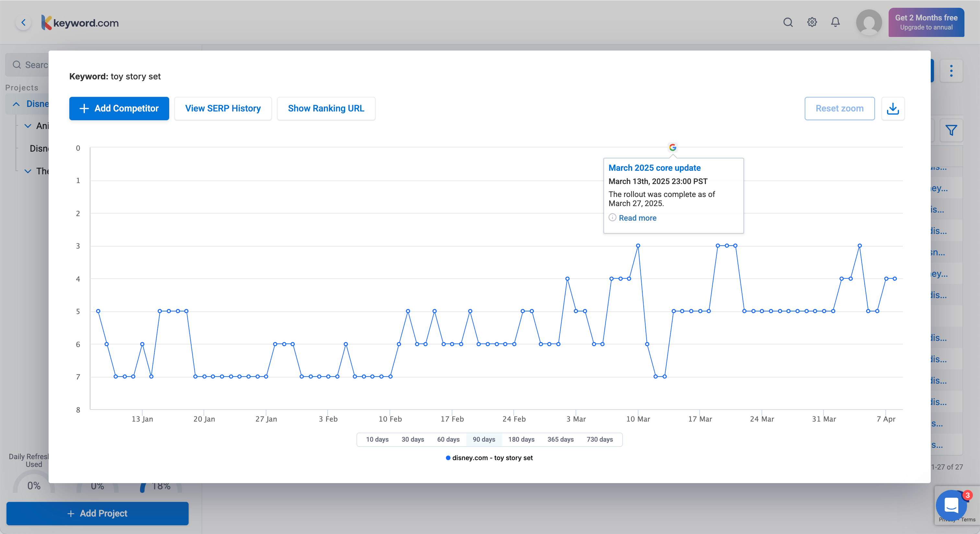Open the three-dot more options menu

(x=951, y=71)
